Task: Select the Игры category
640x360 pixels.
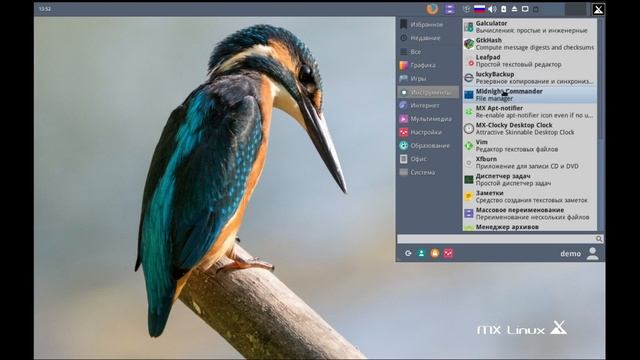Action: (x=428, y=78)
